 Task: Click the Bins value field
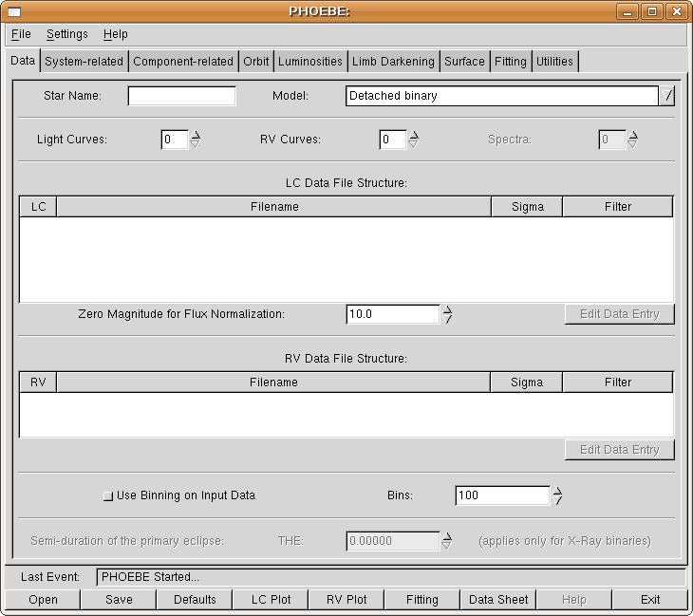502,495
